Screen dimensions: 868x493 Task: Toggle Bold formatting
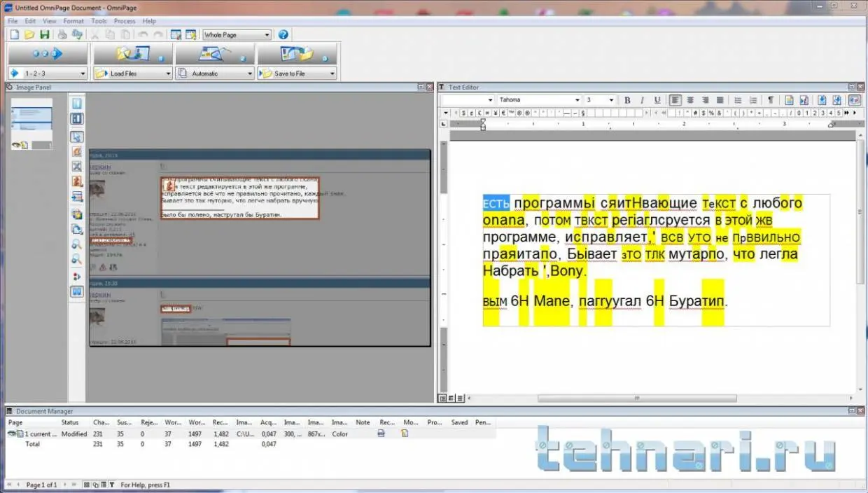[627, 100]
